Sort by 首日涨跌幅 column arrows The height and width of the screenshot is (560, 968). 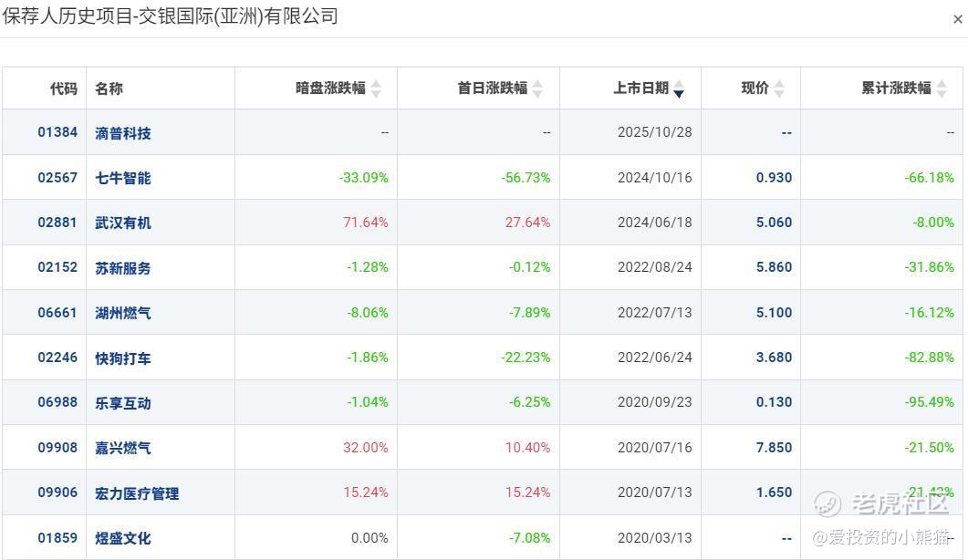pyautogui.click(x=537, y=88)
